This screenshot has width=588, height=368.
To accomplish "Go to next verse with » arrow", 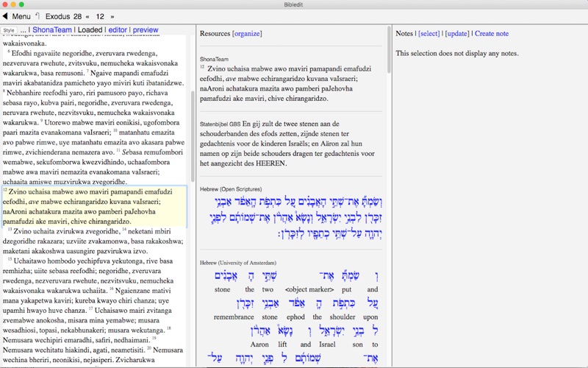I will click(112, 16).
